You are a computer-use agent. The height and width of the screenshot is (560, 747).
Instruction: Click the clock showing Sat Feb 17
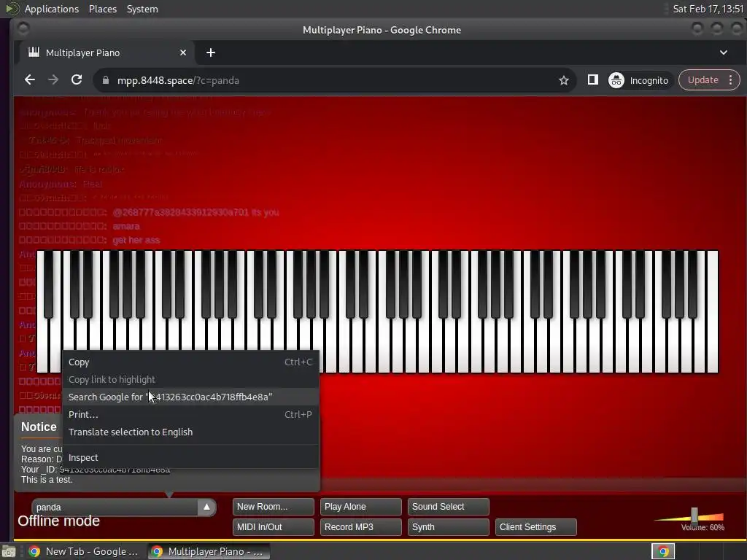(x=708, y=9)
